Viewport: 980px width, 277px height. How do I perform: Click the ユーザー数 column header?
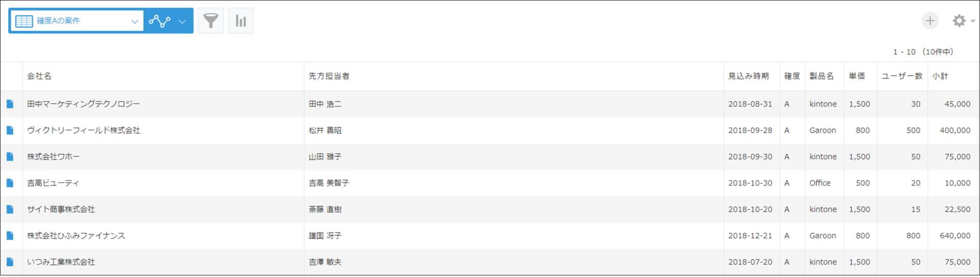pos(902,76)
